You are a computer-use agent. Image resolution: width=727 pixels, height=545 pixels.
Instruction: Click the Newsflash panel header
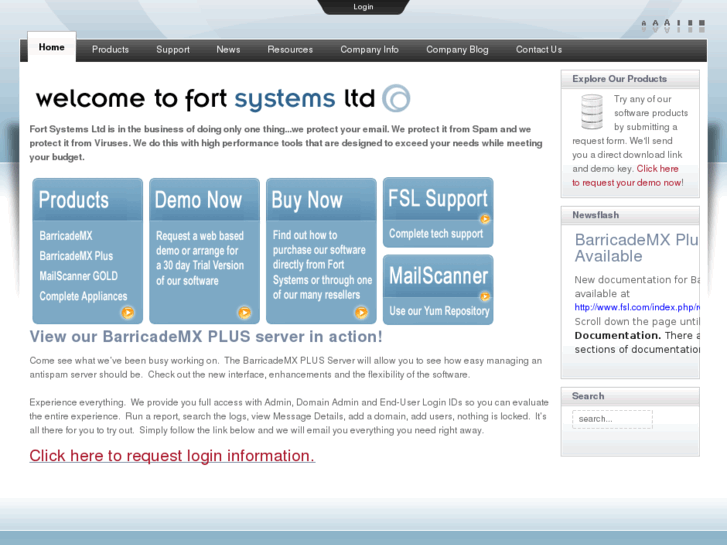coord(630,215)
